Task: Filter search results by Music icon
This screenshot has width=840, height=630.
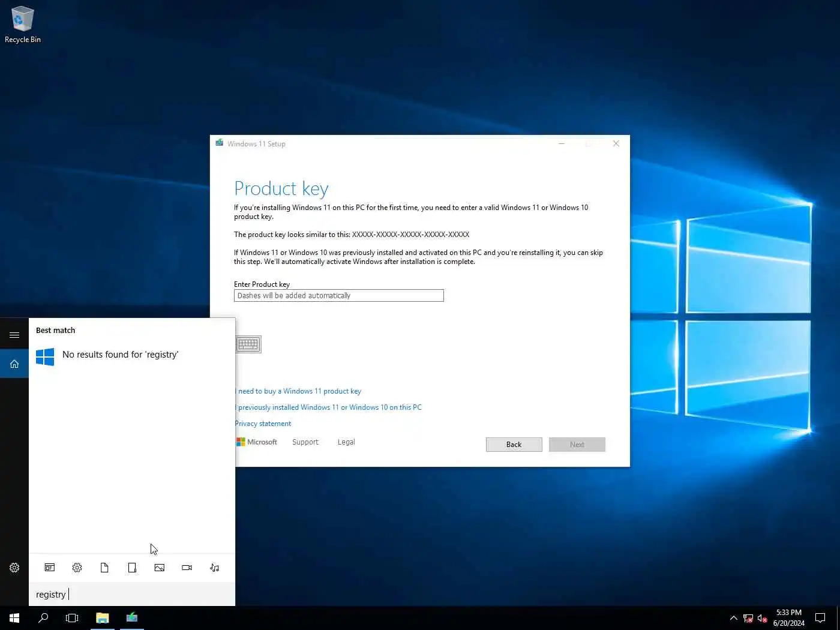Action: [x=215, y=568]
